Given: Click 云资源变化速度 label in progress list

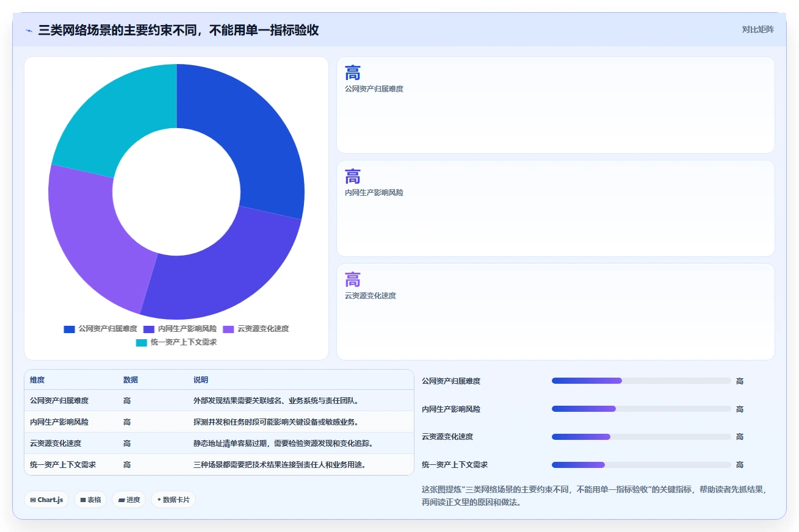Looking at the screenshot, I should [x=447, y=437].
